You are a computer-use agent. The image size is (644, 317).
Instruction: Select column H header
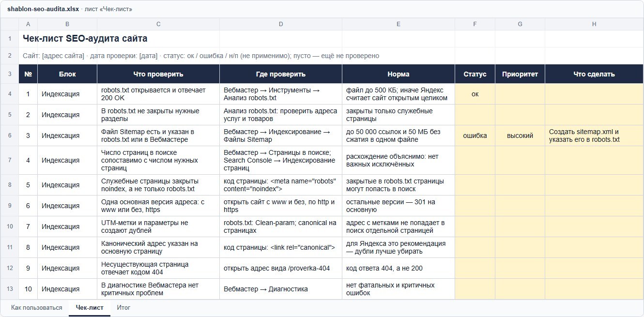point(594,24)
